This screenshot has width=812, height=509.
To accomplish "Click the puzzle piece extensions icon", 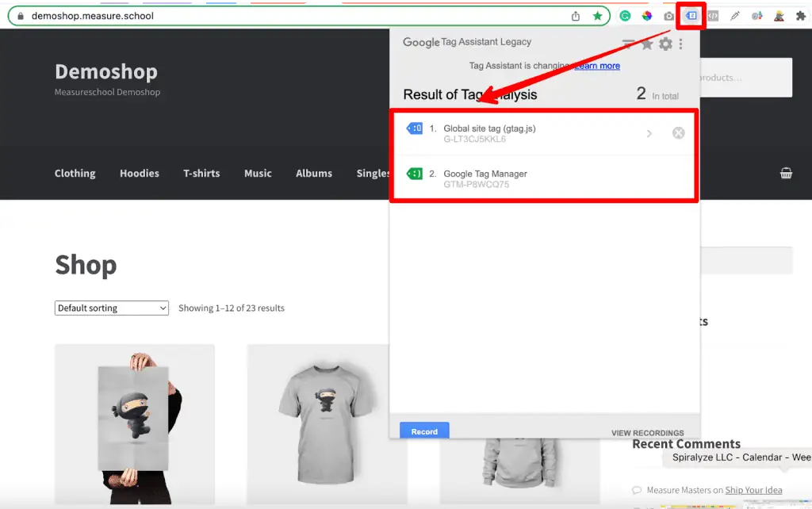I will (x=802, y=15).
